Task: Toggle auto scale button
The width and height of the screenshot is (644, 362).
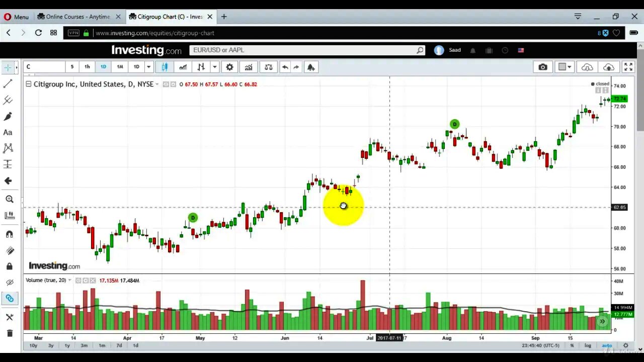Action: pyautogui.click(x=607, y=345)
